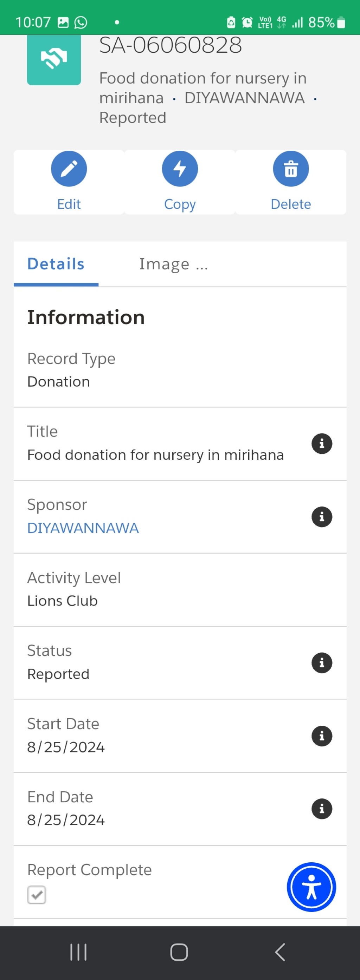Image resolution: width=360 pixels, height=980 pixels.
Task: Click the handshake service activity icon
Action: click(54, 59)
